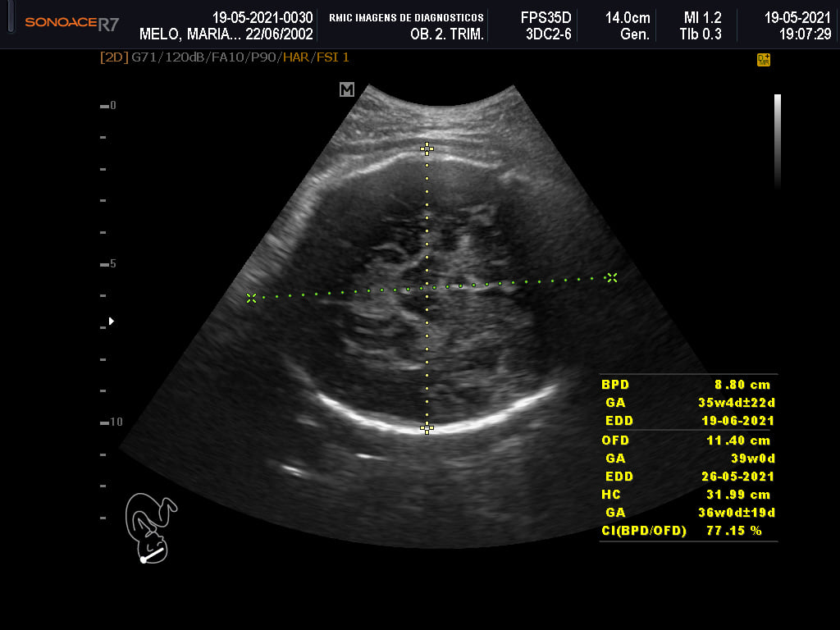
Task: Select the right green OFD caliper marker
Action: coord(612,277)
